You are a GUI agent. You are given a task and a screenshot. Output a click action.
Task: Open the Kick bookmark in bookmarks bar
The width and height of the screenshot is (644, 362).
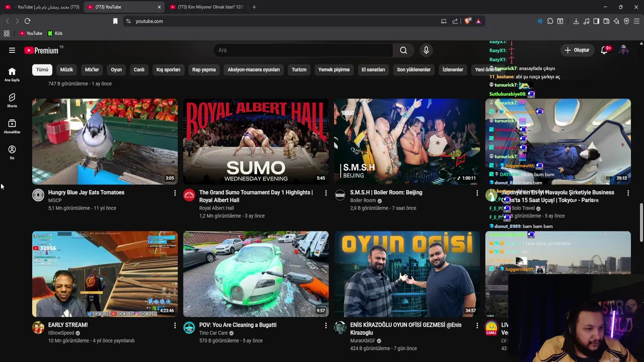pyautogui.click(x=55, y=33)
